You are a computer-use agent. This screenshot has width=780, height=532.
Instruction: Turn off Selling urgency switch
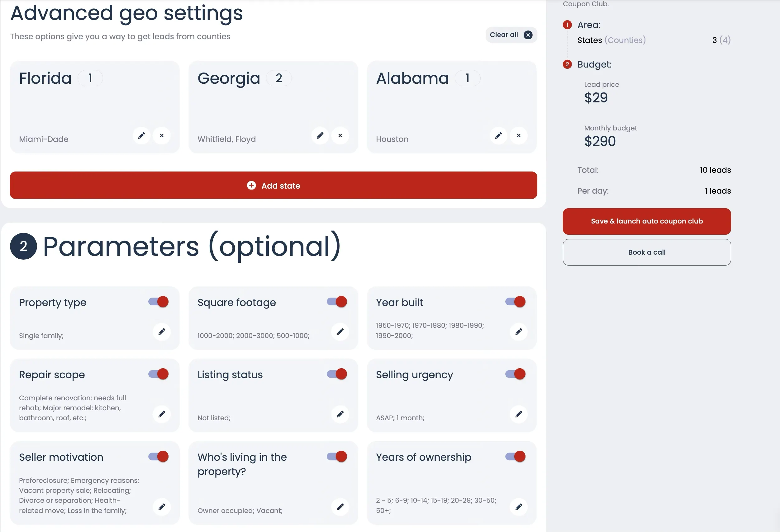(516, 374)
